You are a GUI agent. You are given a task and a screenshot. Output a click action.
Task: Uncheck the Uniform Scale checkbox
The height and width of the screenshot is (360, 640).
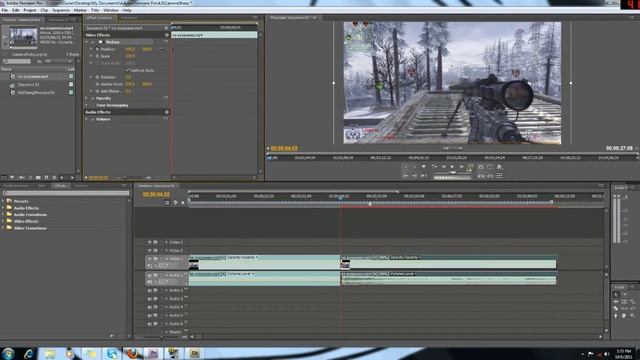coord(127,70)
